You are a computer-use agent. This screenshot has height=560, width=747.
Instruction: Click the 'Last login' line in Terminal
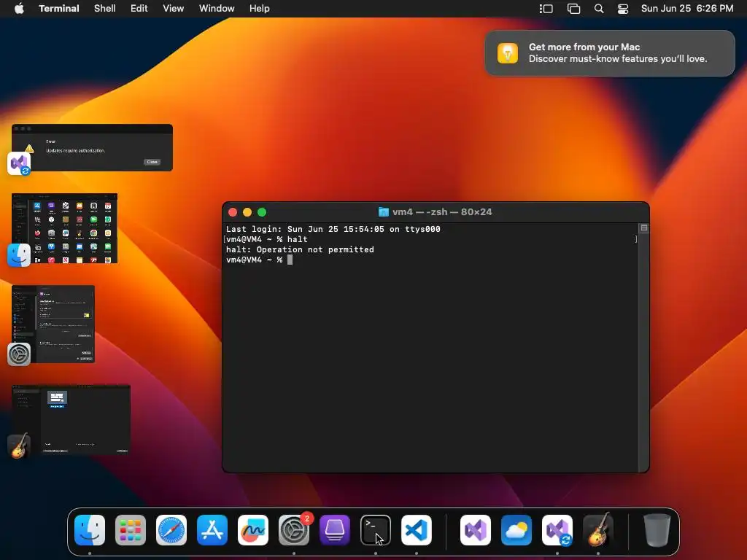[x=333, y=229]
